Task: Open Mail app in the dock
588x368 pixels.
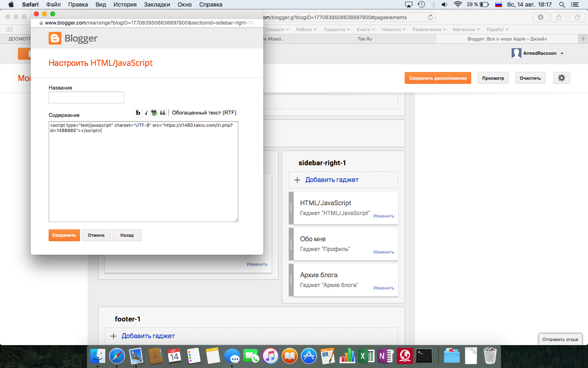Action: (136, 356)
